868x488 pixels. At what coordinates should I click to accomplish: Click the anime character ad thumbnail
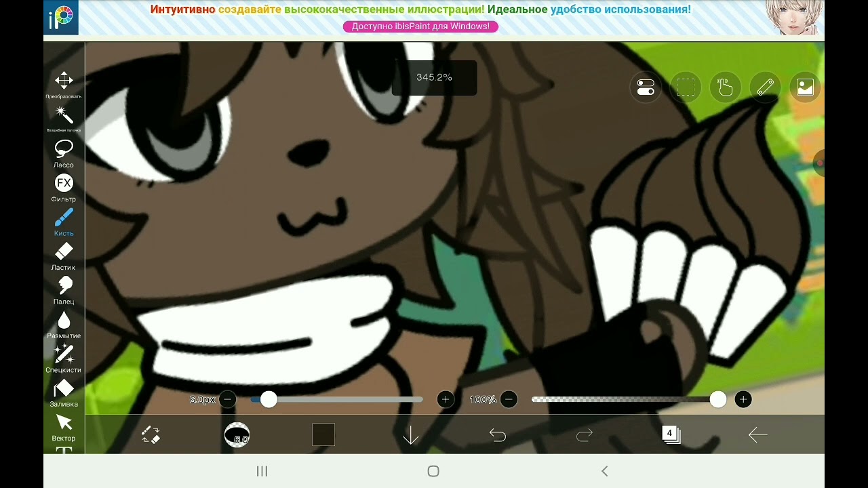tap(795, 18)
